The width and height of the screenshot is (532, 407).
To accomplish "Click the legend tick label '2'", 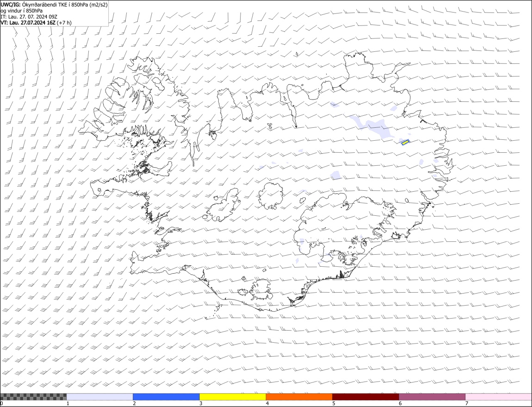I will (134, 404).
